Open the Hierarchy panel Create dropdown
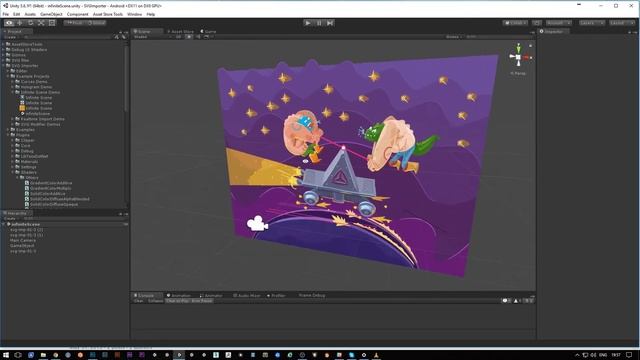 point(10,219)
